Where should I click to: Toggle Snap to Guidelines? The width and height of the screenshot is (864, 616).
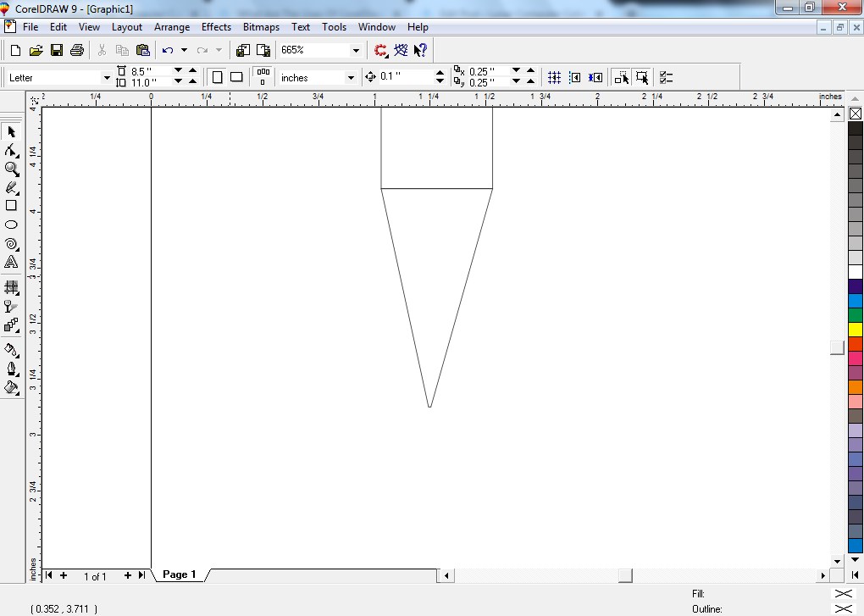(x=574, y=78)
